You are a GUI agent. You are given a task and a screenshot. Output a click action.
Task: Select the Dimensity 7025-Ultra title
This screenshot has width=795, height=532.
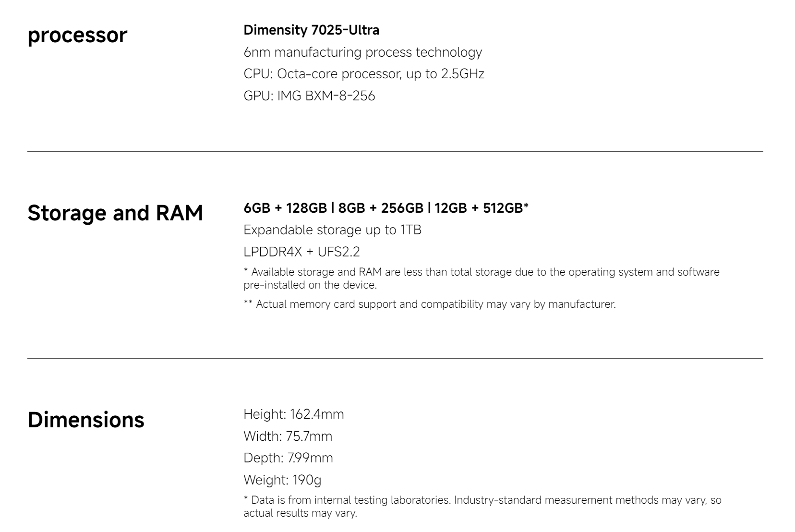pos(312,30)
